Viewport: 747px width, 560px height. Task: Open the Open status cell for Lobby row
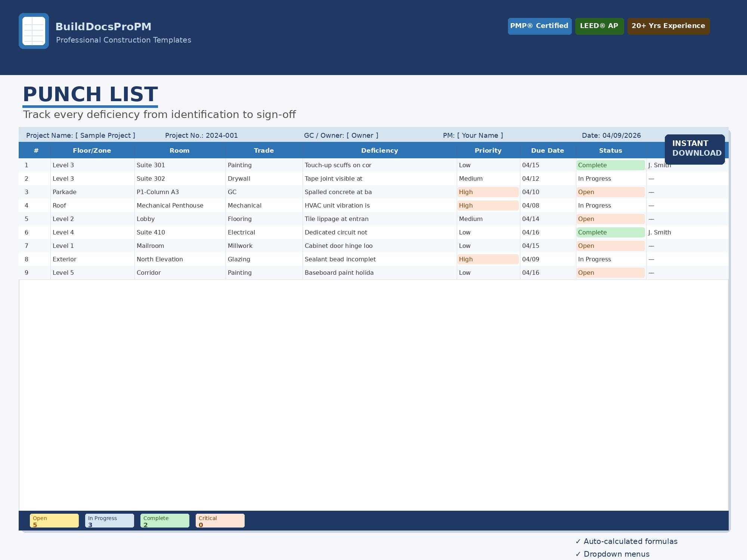click(x=611, y=219)
